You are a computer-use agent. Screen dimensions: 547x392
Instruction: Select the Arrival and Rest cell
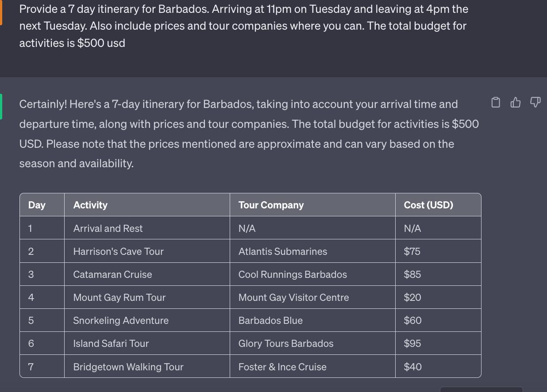pos(147,228)
